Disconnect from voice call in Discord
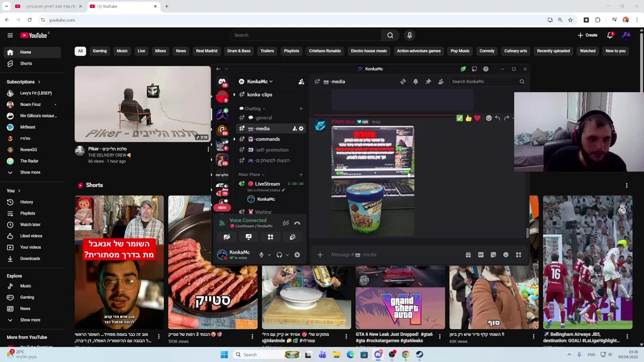Viewport: 644px width, 362px height. click(297, 223)
